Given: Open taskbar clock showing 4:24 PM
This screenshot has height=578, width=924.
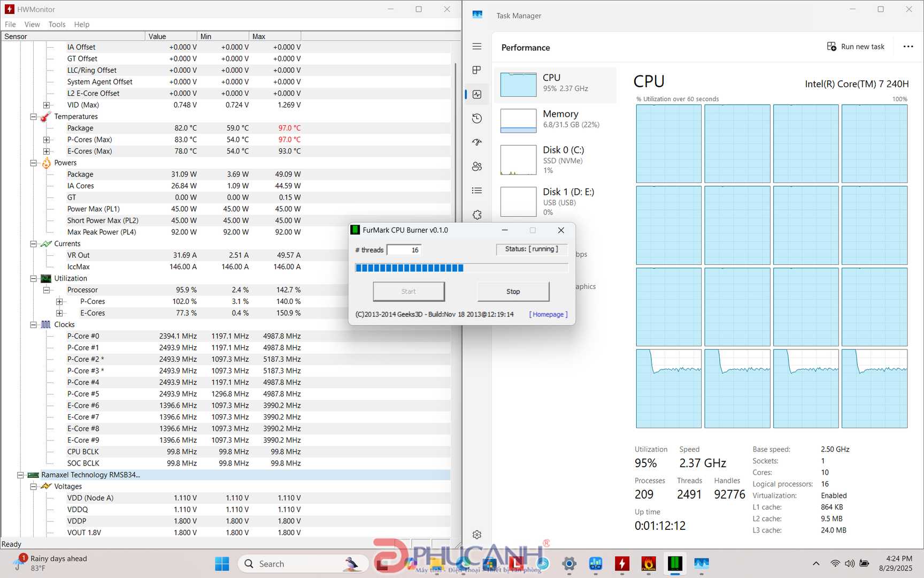Looking at the screenshot, I should 896,564.
